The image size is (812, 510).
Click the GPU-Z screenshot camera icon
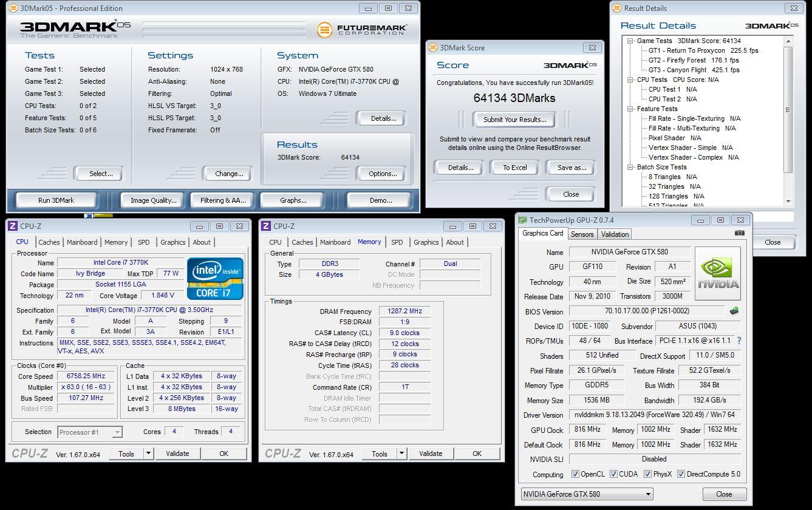[739, 233]
